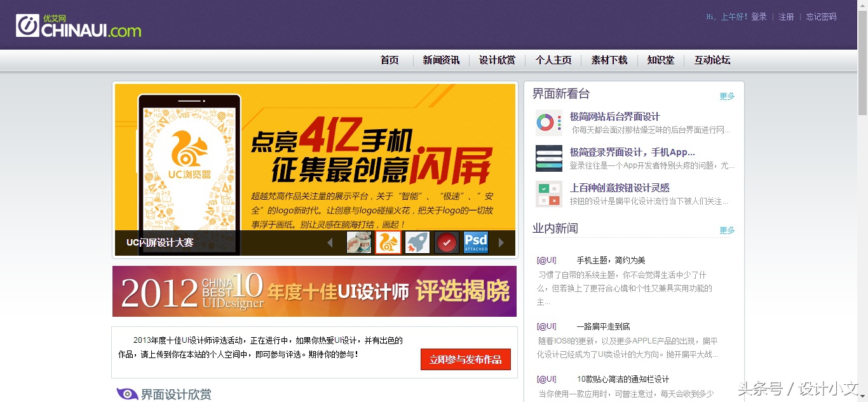
Task: Click the donut chart icon beside 极简网站后台界面设计
Action: click(x=549, y=122)
